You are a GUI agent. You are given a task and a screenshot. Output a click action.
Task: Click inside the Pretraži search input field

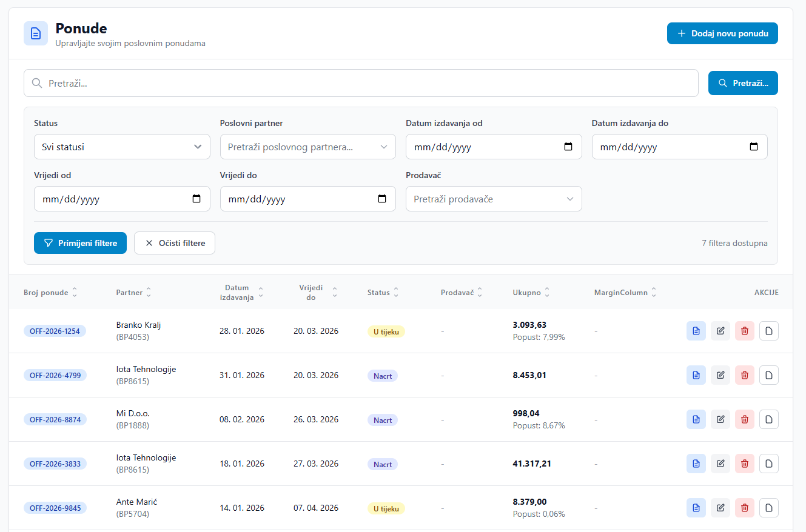coord(361,82)
